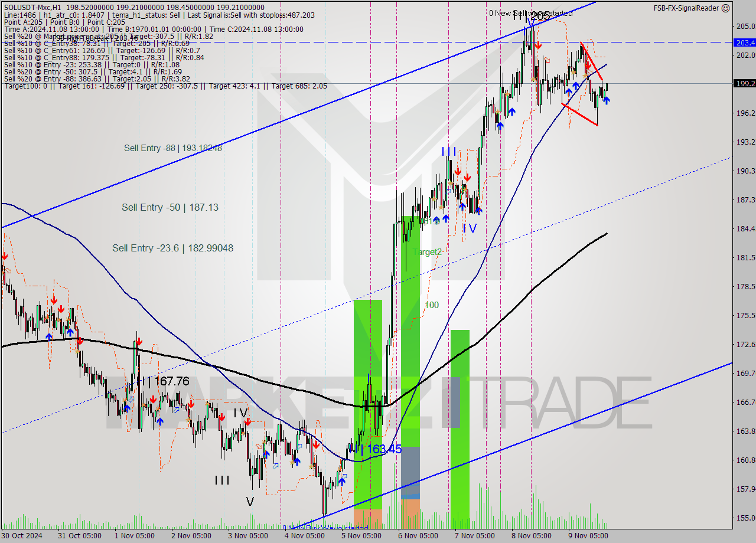
Task: Select the 'Sell Entry -88 | 193.18248' label
Action: tap(173, 148)
